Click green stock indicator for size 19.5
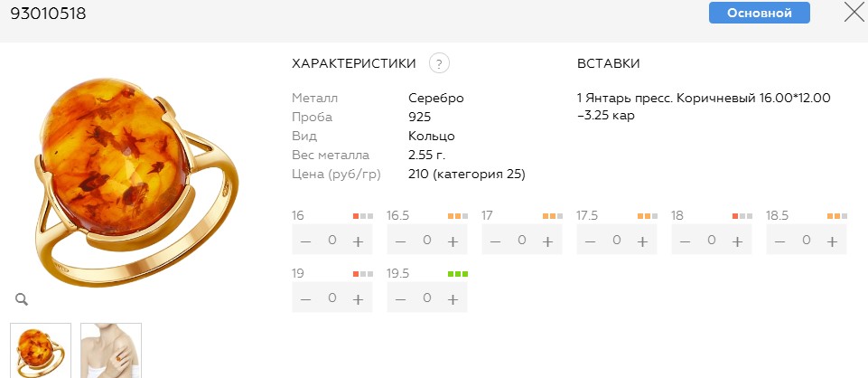Screen dimensions: 868x378 (x=458, y=273)
